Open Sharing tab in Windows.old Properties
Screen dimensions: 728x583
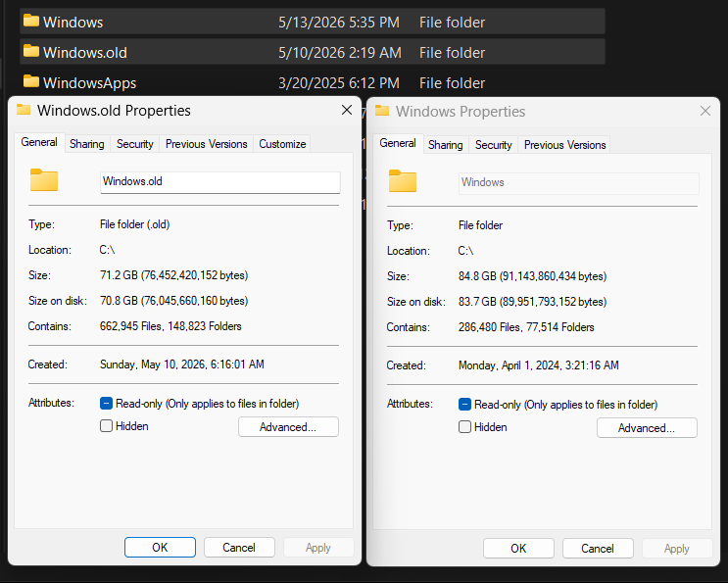click(x=87, y=144)
